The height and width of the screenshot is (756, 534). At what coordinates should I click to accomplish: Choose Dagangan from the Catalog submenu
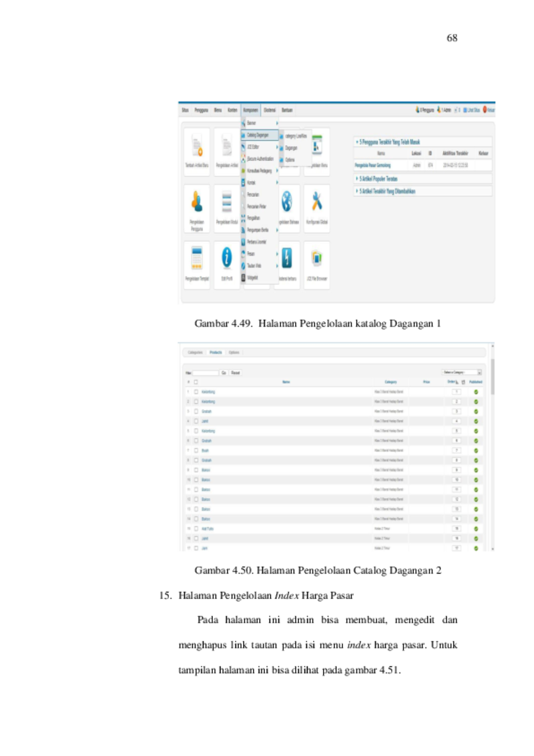pyautogui.click(x=296, y=148)
